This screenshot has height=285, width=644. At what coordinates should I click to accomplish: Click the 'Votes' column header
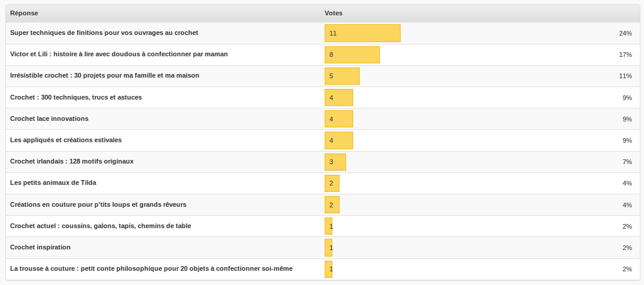333,13
